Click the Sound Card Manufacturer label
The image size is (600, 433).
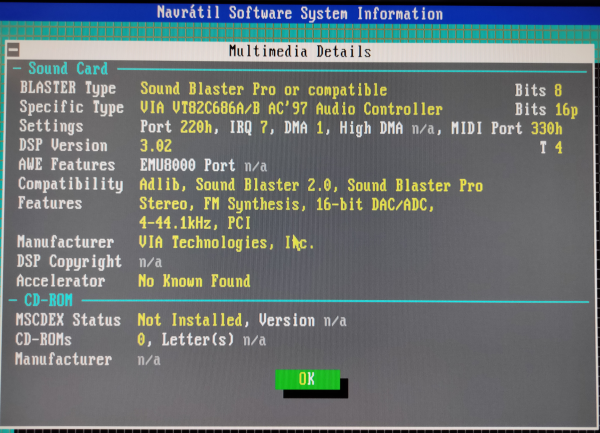[65, 242]
